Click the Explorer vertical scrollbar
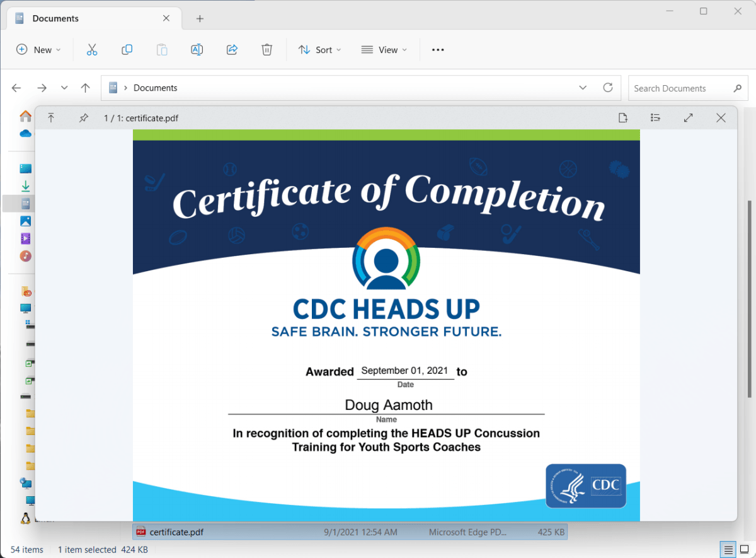 pos(749,299)
